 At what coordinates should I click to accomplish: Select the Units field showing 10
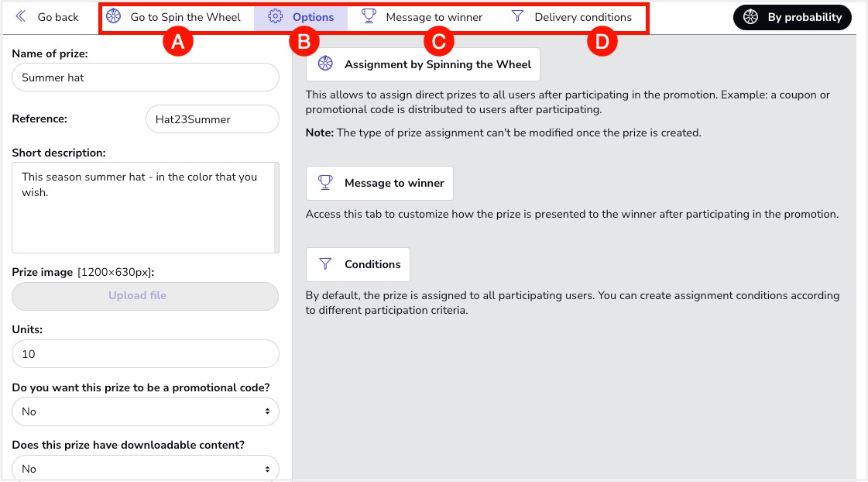click(146, 353)
